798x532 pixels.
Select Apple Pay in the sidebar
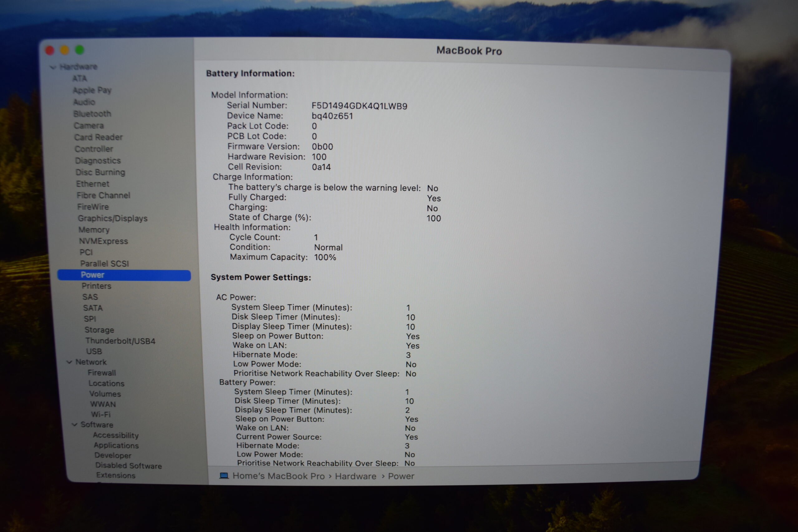tap(92, 90)
